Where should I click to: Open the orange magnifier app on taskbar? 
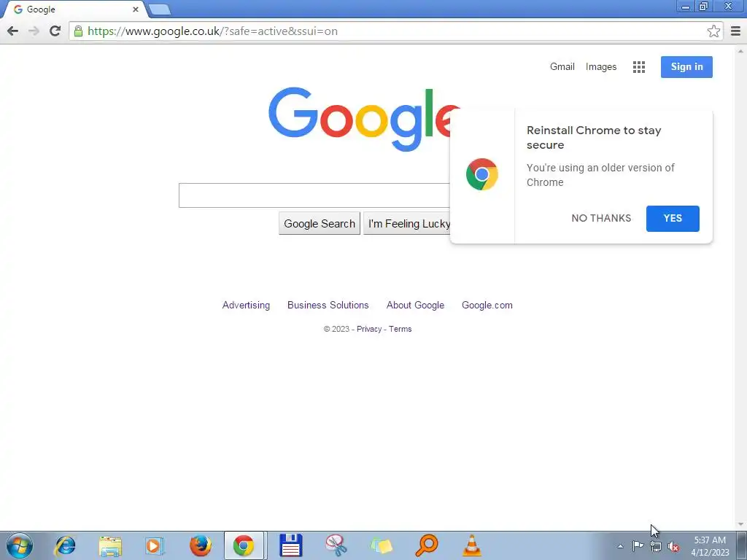(x=426, y=545)
